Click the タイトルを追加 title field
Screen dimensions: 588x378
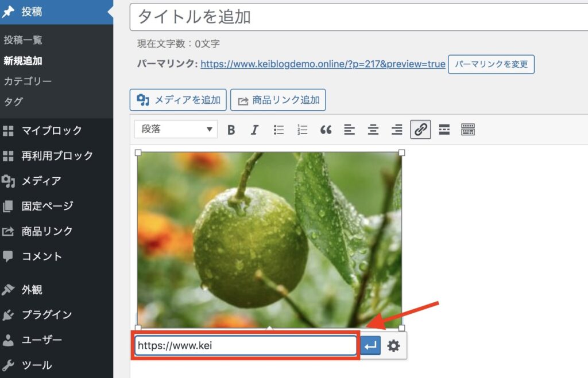point(359,17)
